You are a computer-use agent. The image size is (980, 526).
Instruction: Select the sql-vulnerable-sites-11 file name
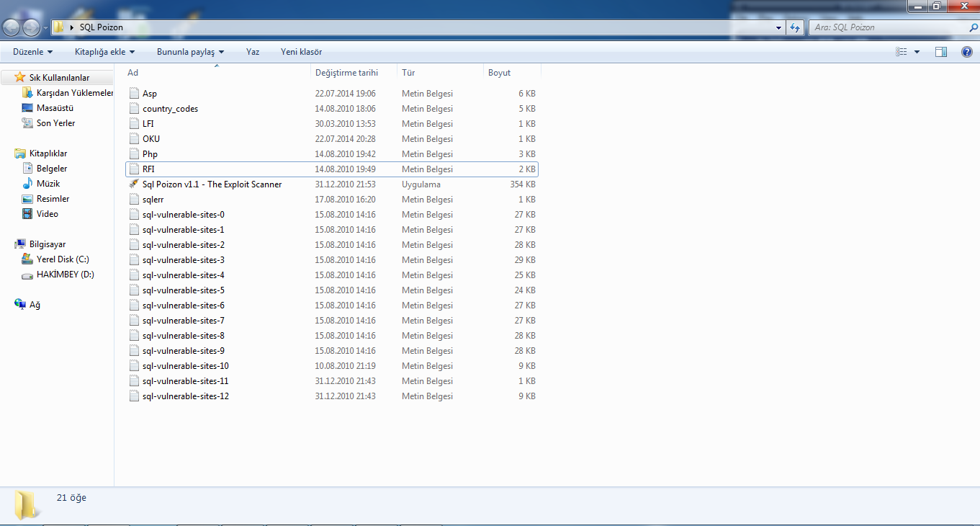point(186,381)
